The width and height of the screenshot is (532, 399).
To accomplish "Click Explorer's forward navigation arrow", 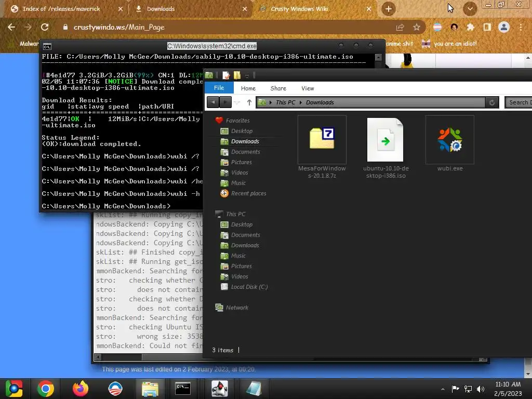I will click(225, 102).
